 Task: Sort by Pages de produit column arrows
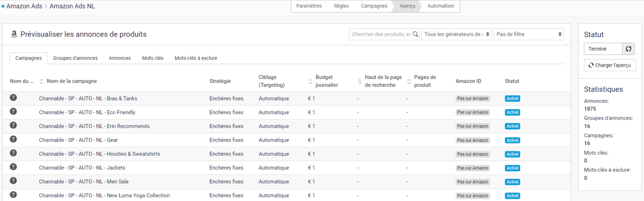[x=409, y=81]
